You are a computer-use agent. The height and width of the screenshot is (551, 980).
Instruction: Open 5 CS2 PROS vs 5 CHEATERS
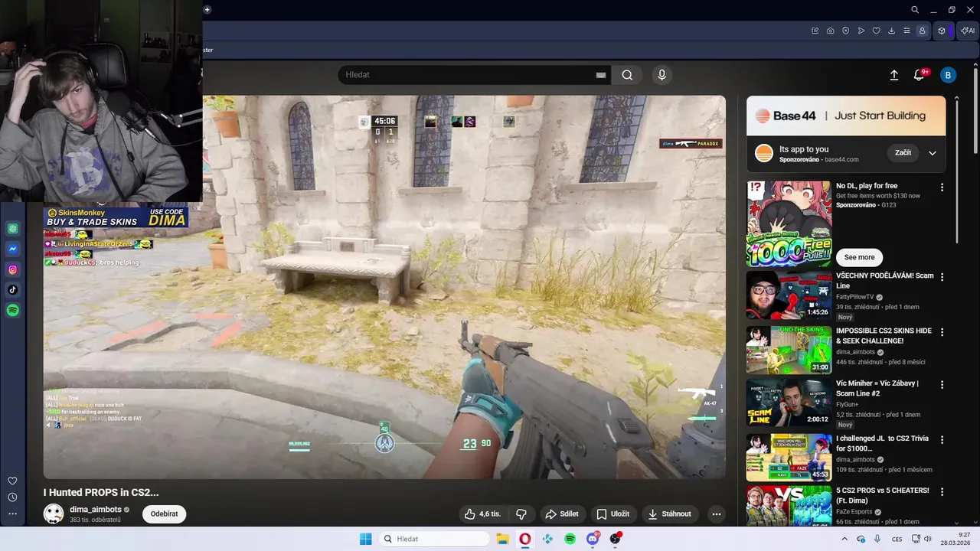(883, 495)
